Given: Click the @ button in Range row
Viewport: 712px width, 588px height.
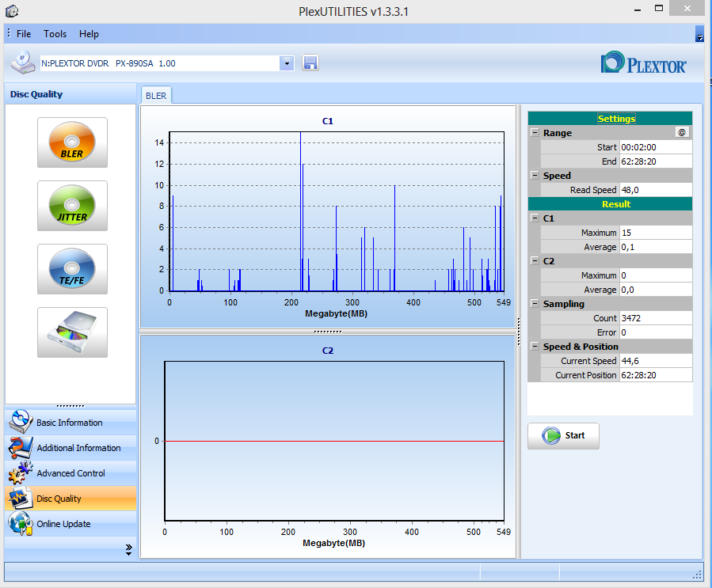Looking at the screenshot, I should coord(682,132).
